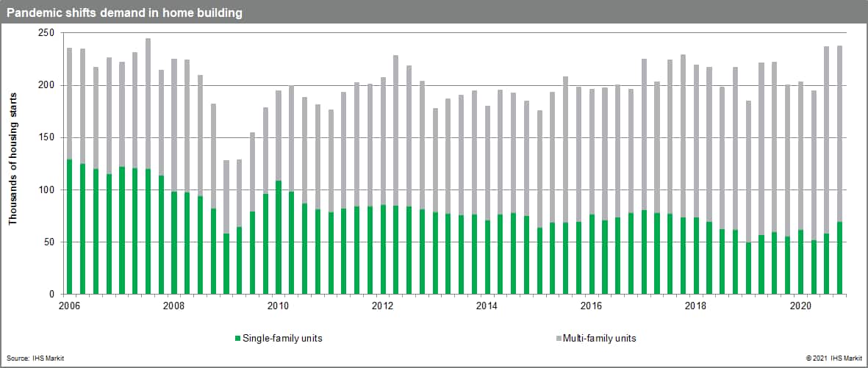Select the 150 tick label on the y-axis
Image resolution: width=868 pixels, height=368 pixels.
click(x=45, y=137)
